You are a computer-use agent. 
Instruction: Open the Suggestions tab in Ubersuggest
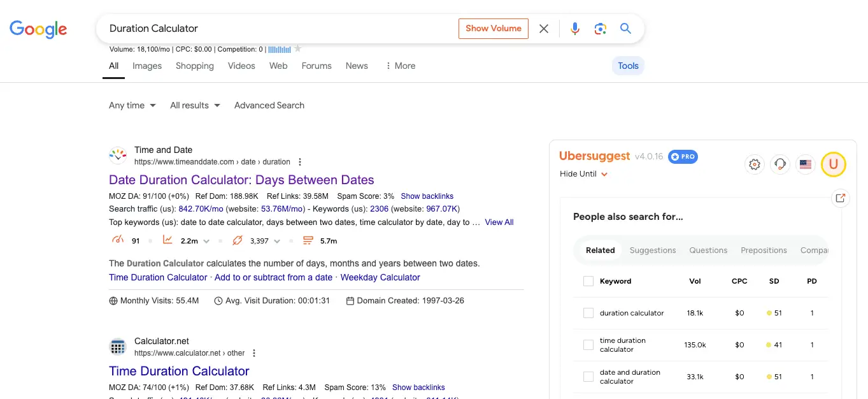(653, 250)
